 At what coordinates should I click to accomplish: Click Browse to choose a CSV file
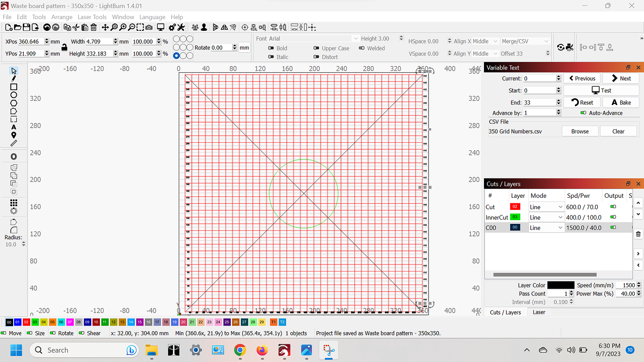580,131
